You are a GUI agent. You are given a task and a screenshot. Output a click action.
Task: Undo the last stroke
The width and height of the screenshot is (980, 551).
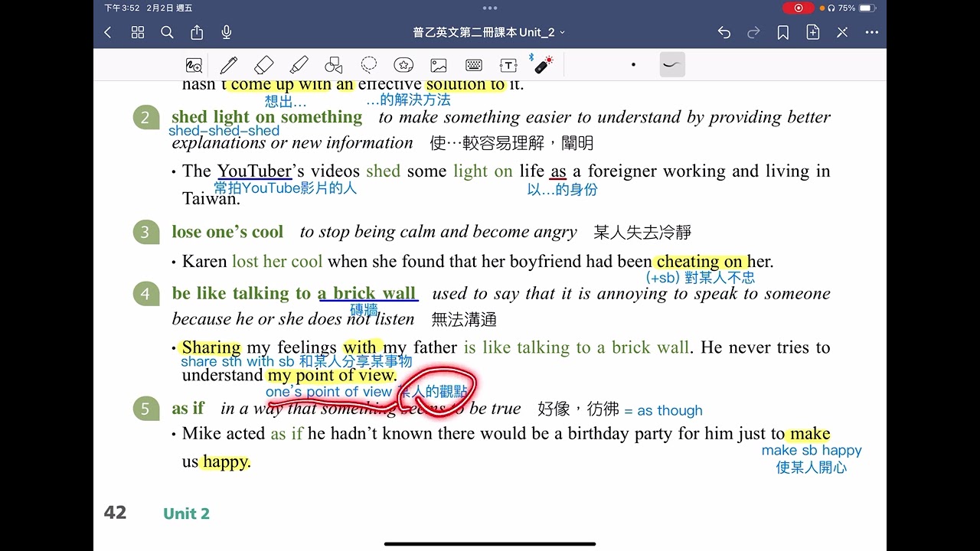(x=724, y=32)
